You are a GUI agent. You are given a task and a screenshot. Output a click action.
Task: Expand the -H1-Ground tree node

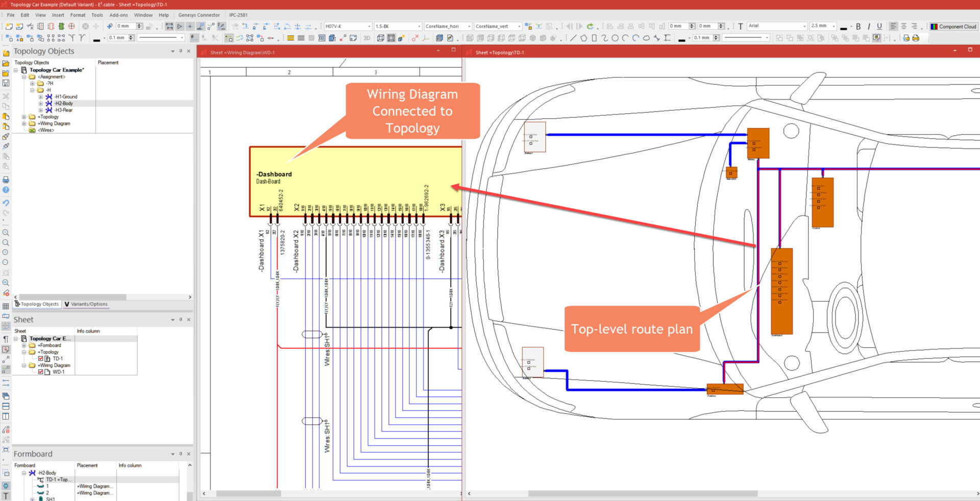(x=40, y=96)
